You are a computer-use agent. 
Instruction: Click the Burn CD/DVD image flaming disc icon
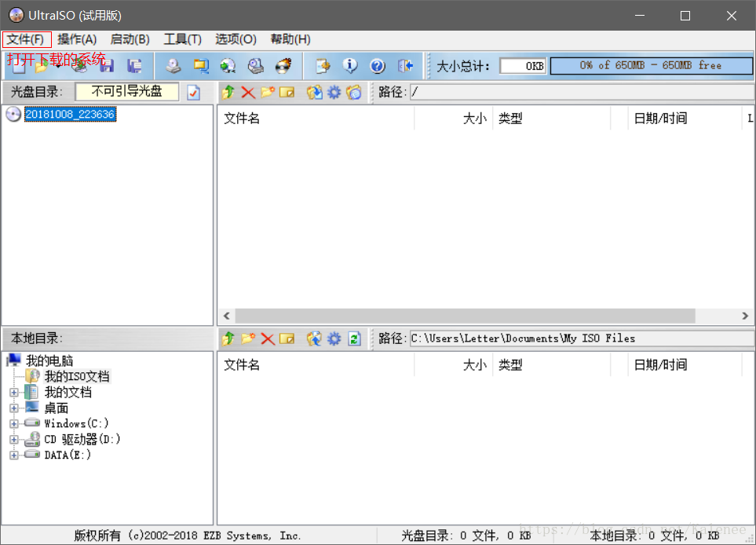[283, 66]
